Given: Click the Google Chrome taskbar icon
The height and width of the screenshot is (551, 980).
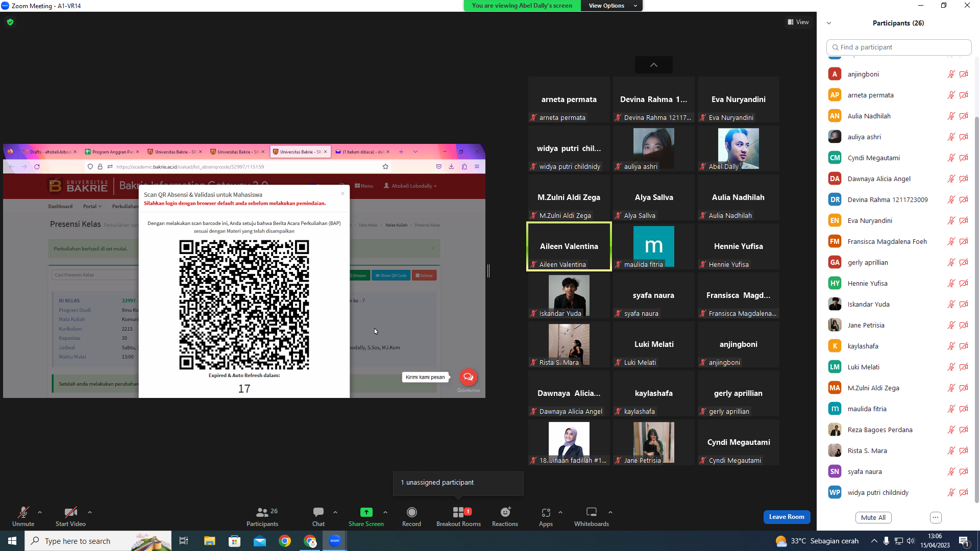Looking at the screenshot, I should [285, 541].
